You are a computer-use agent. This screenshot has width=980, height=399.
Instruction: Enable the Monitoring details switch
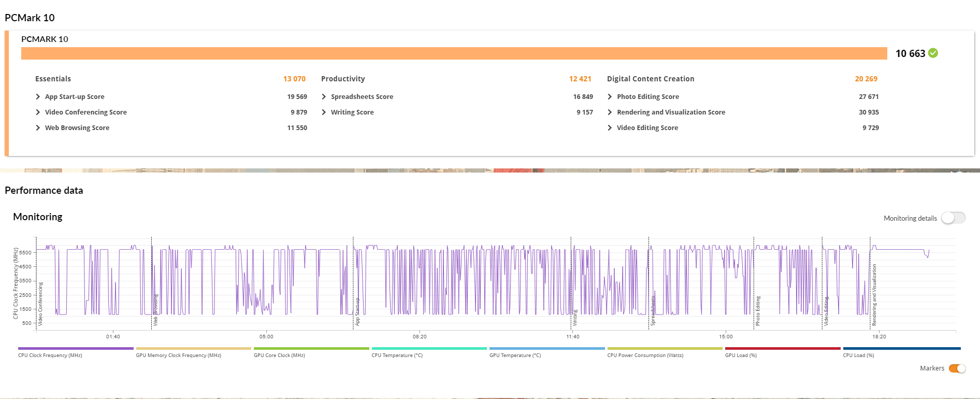(x=953, y=218)
